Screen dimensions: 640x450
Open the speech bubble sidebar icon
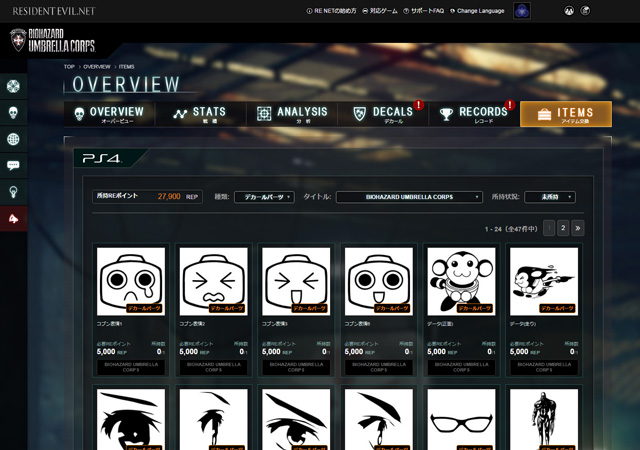pos(13,166)
